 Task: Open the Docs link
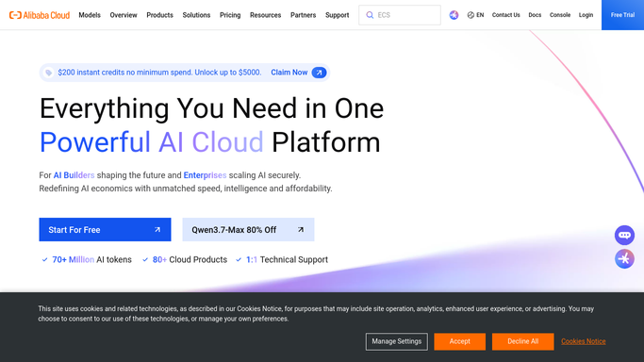tap(535, 15)
